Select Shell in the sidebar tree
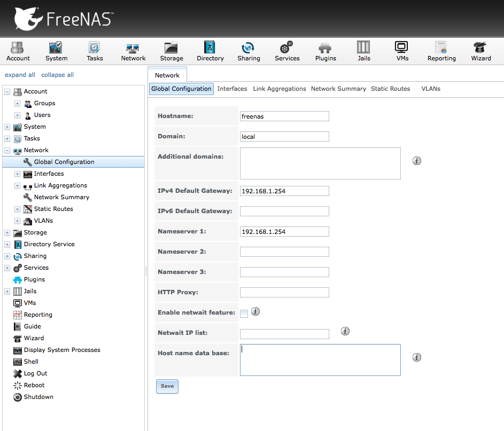The width and height of the screenshot is (504, 431). coord(31,362)
